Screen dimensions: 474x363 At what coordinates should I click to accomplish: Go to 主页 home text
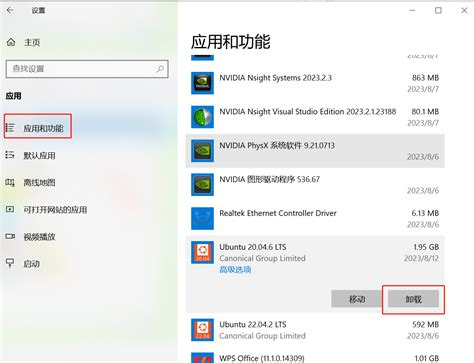coord(32,42)
